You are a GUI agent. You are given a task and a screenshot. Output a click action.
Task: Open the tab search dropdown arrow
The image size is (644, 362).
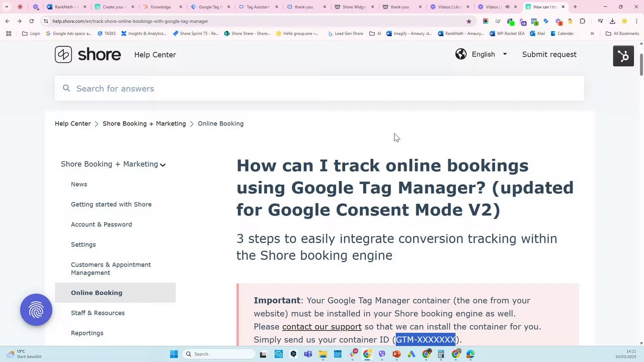click(x=7, y=7)
